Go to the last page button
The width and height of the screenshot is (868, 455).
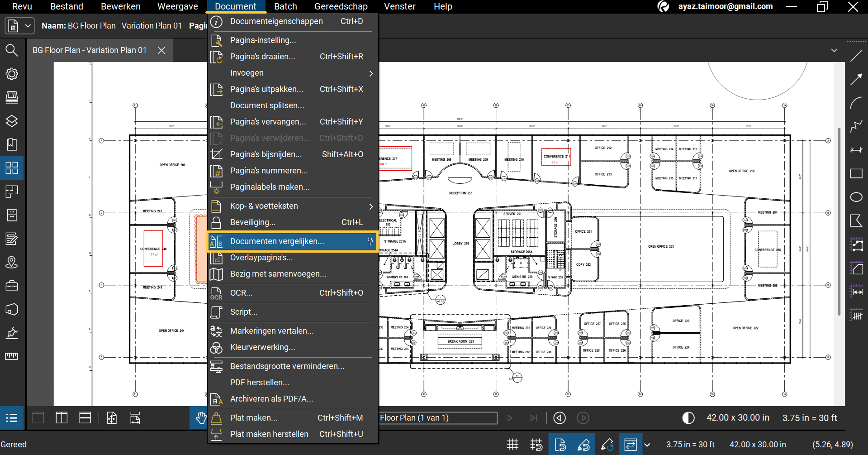pyautogui.click(x=534, y=418)
